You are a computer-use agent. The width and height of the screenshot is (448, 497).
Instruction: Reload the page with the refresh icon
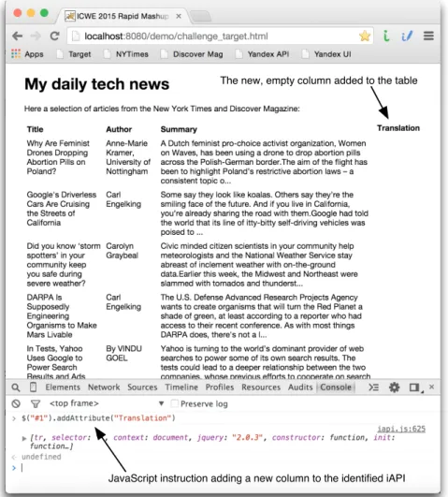(54, 36)
